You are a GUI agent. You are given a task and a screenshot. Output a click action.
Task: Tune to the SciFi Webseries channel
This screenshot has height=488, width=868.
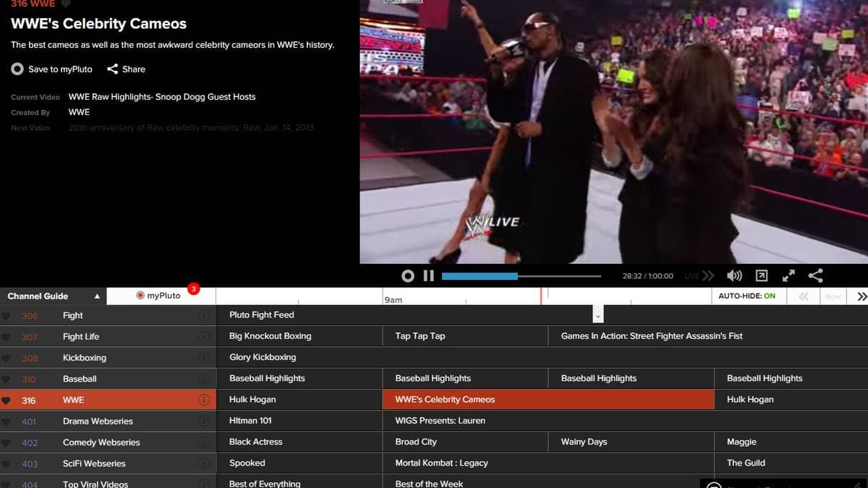[108, 463]
